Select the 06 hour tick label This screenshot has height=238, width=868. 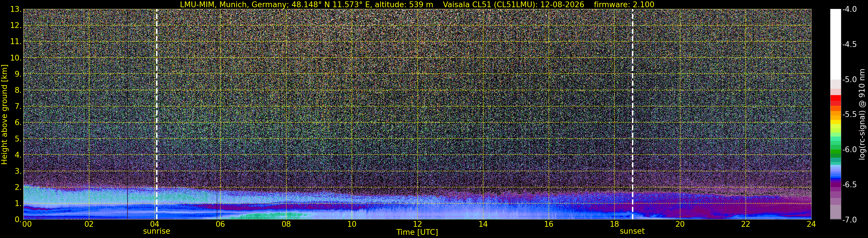[x=220, y=224]
